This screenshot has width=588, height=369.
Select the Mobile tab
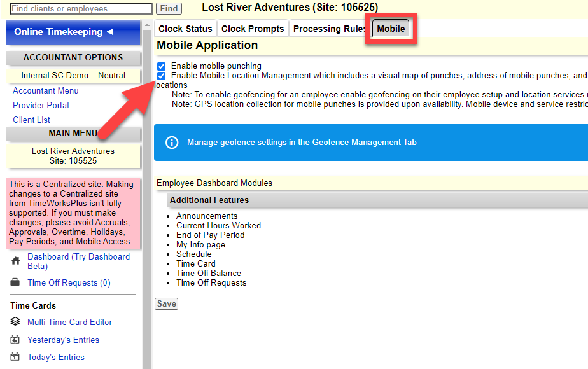[391, 29]
